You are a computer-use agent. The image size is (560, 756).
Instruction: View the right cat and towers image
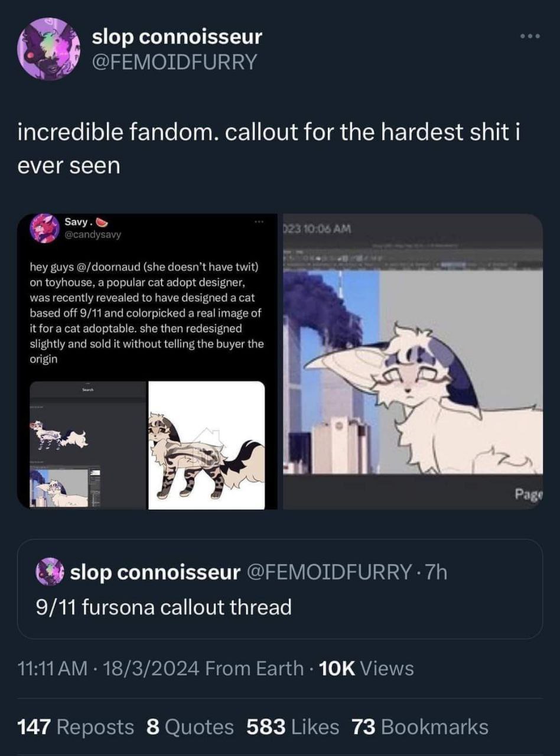pos(412,361)
